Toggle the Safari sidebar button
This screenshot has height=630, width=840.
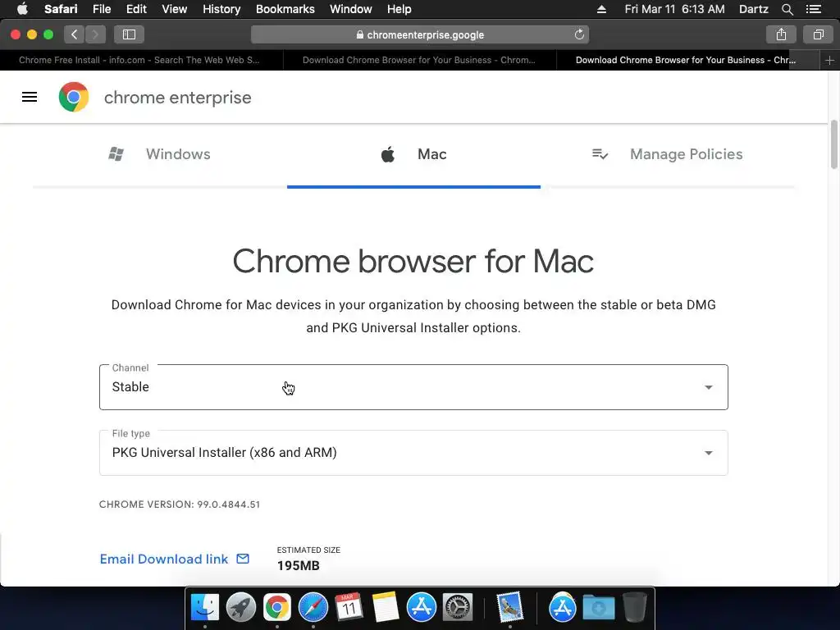point(129,34)
